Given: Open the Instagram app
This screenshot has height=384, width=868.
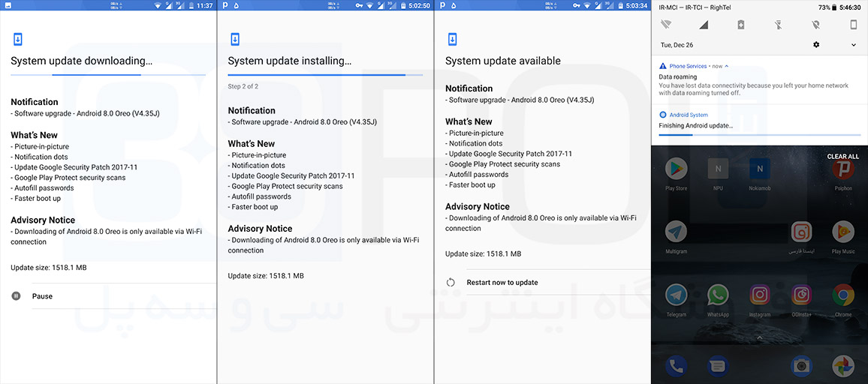Looking at the screenshot, I should [x=760, y=295].
